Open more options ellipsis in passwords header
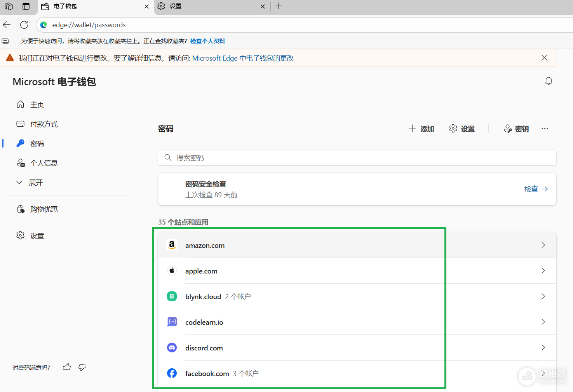The image size is (573, 392). pyautogui.click(x=545, y=129)
